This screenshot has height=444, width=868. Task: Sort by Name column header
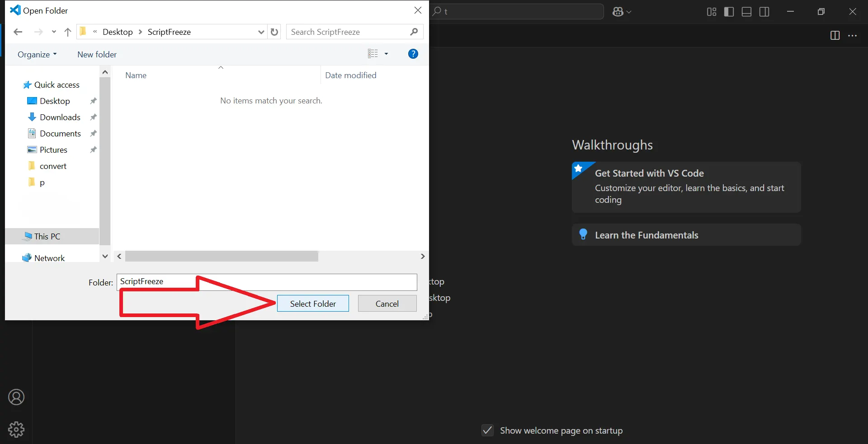pos(136,75)
